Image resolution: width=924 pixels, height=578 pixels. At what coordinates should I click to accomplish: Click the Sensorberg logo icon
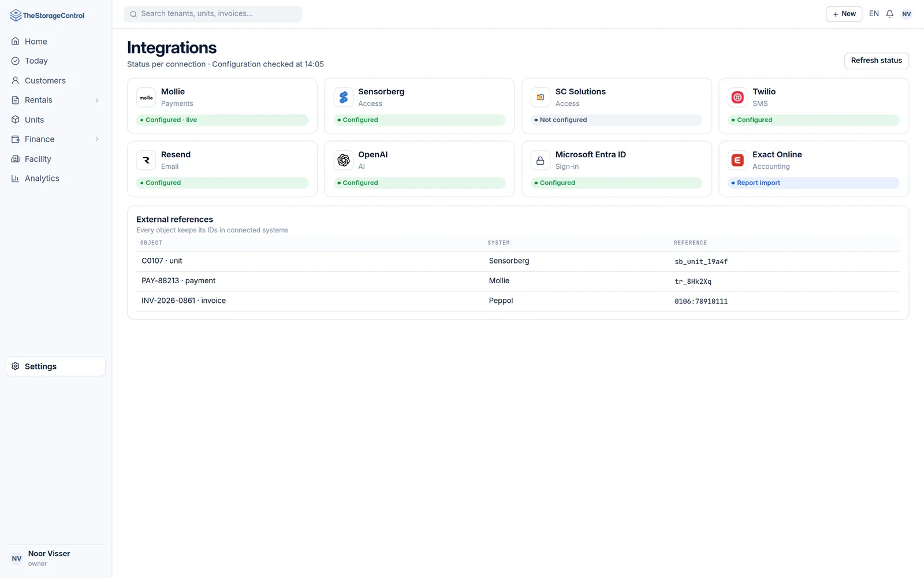344,98
